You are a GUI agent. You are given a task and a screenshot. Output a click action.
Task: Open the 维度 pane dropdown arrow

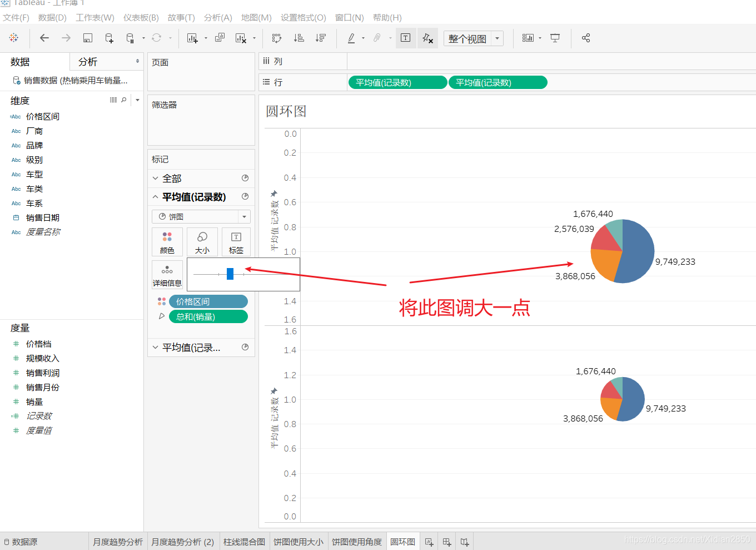tap(137, 100)
